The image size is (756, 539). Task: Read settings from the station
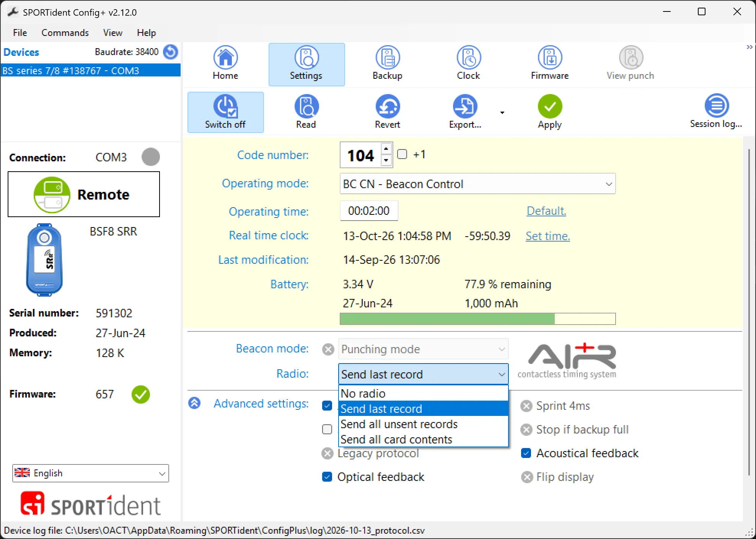coord(306,112)
